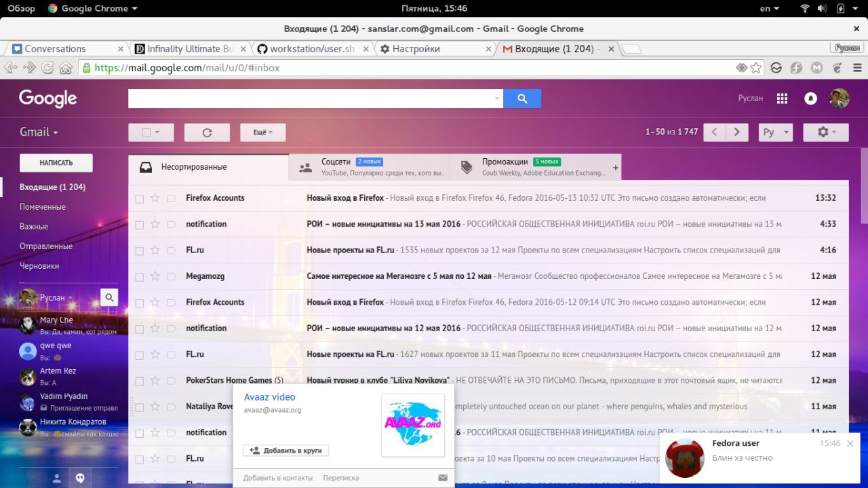Open the Отправленные folder
This screenshot has height=488, width=868.
[46, 246]
